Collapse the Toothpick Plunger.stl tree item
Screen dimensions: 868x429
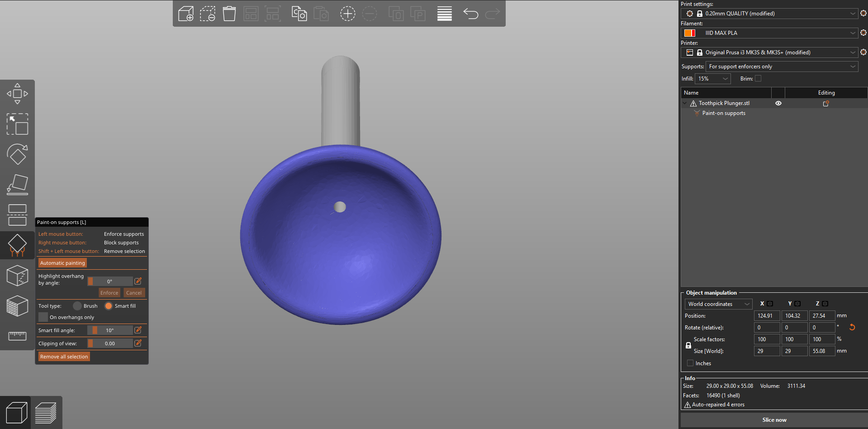point(684,103)
